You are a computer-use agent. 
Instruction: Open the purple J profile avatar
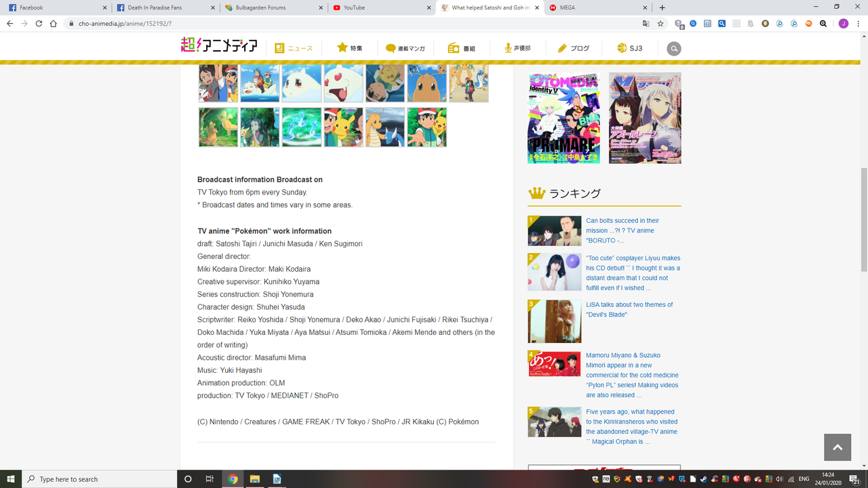tap(843, 23)
